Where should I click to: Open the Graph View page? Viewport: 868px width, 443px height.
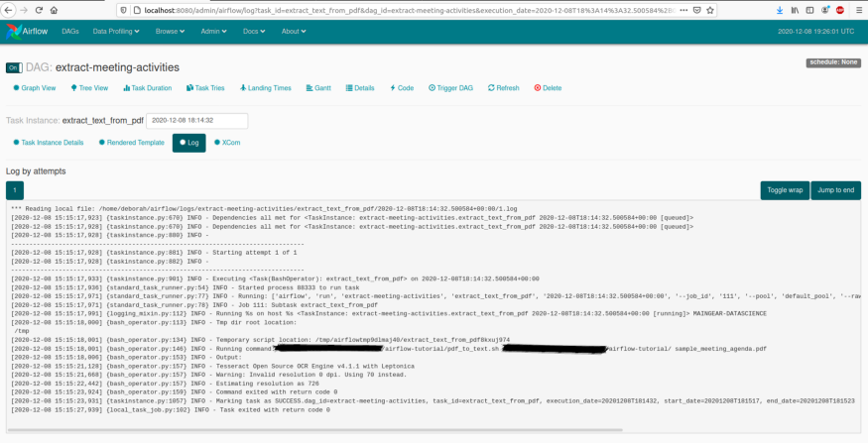point(35,88)
